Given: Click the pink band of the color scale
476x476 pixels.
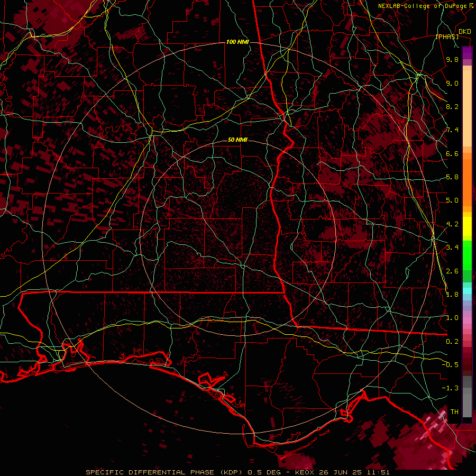Looking at the screenshot, I should tap(467, 321).
